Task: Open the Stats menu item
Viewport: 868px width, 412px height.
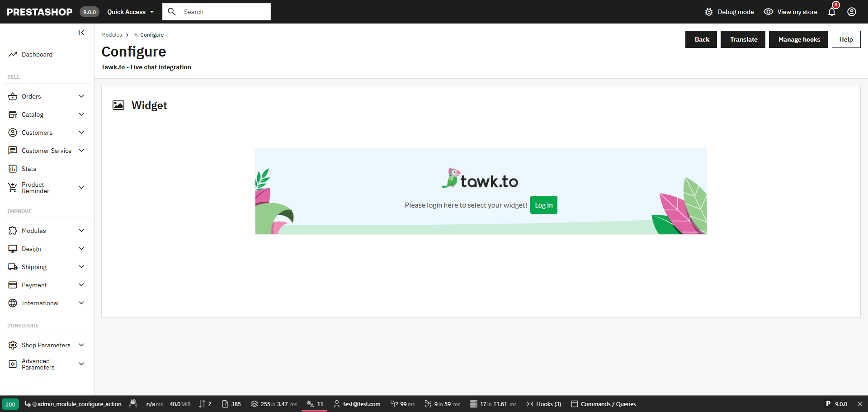Action: (29, 169)
